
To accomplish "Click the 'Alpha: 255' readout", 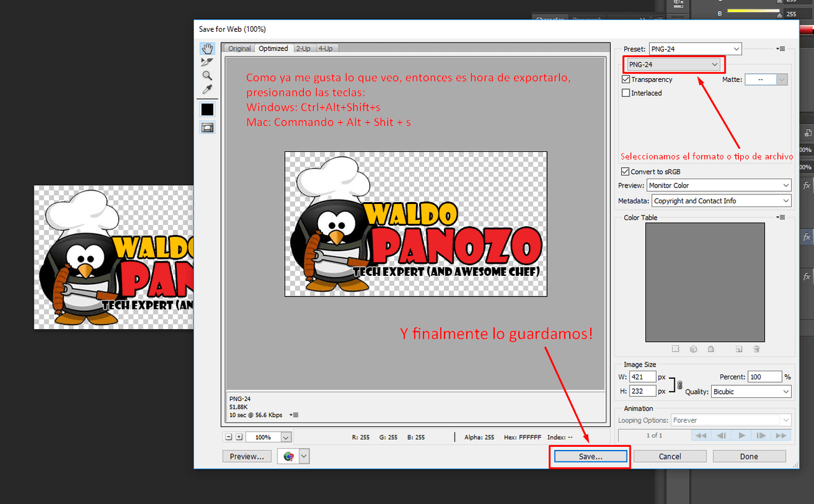I will click(479, 437).
